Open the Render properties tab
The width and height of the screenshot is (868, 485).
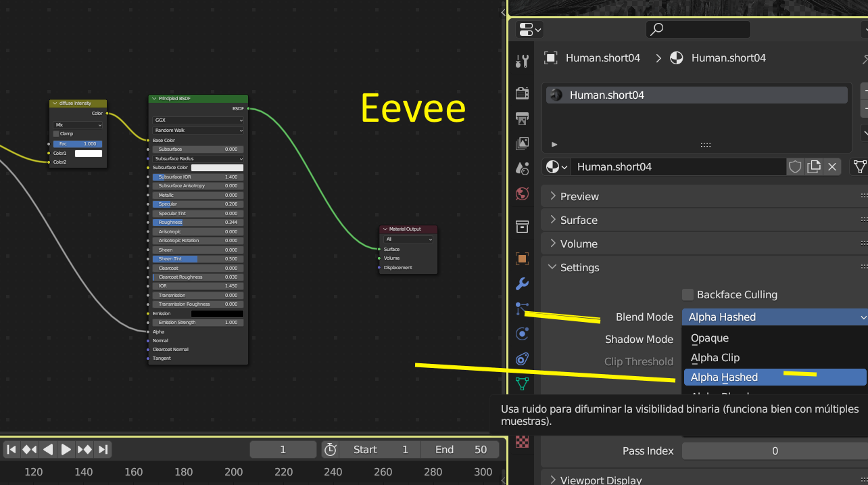pos(522,93)
